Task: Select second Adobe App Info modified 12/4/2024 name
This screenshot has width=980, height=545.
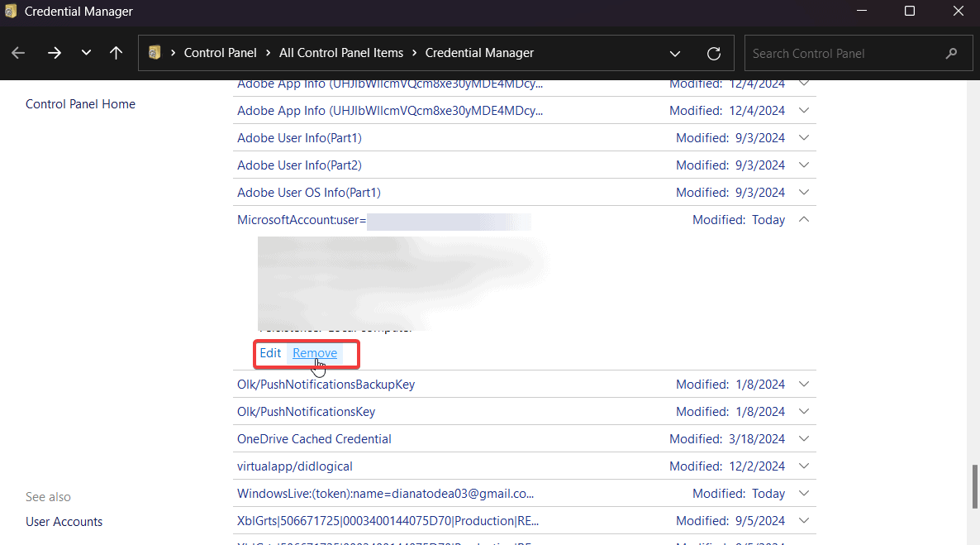Action: click(x=390, y=111)
